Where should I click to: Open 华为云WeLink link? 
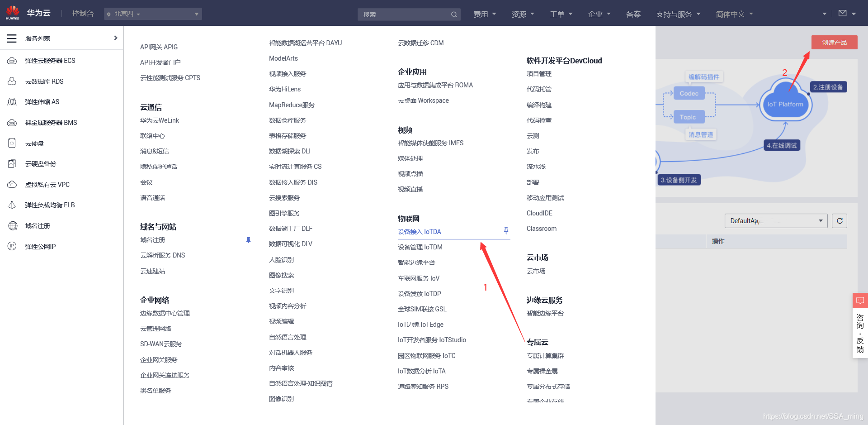pyautogui.click(x=159, y=120)
